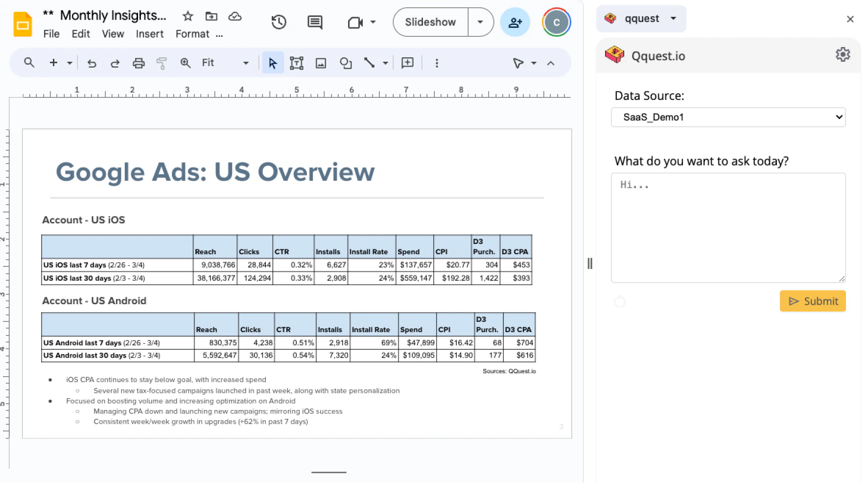Open version history via the clock icon
This screenshot has width=868, height=483.
[x=279, y=22]
